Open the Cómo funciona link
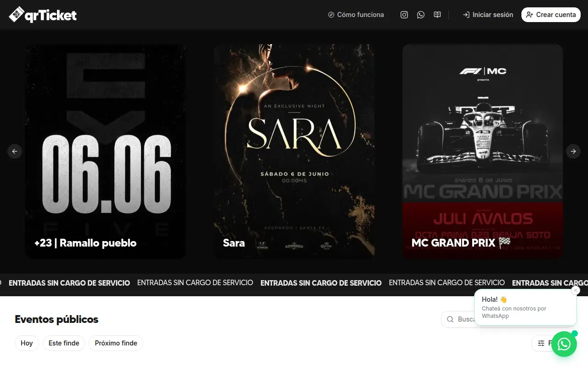The height and width of the screenshot is (368, 588). coord(356,15)
